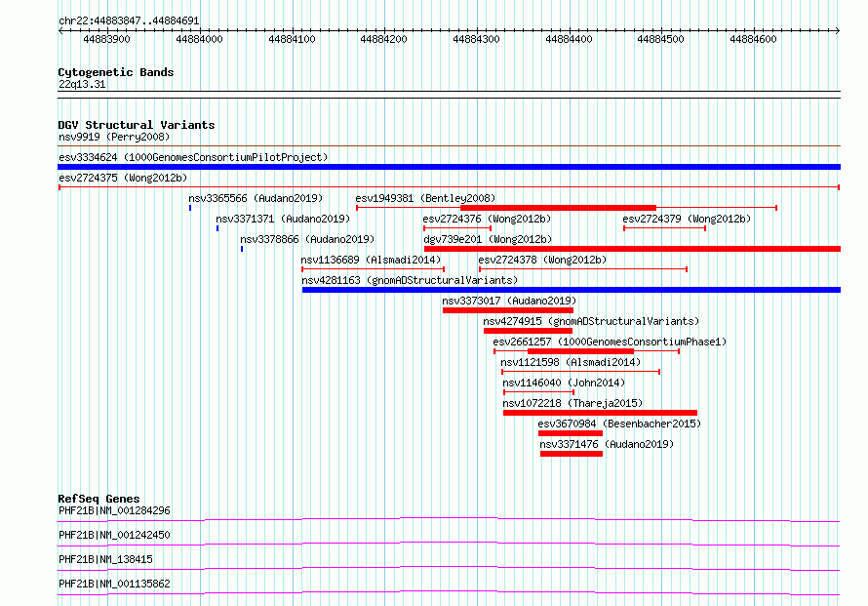The image size is (868, 606).
Task: Click the small blue nsv3378866 marker
Action: 242,249
